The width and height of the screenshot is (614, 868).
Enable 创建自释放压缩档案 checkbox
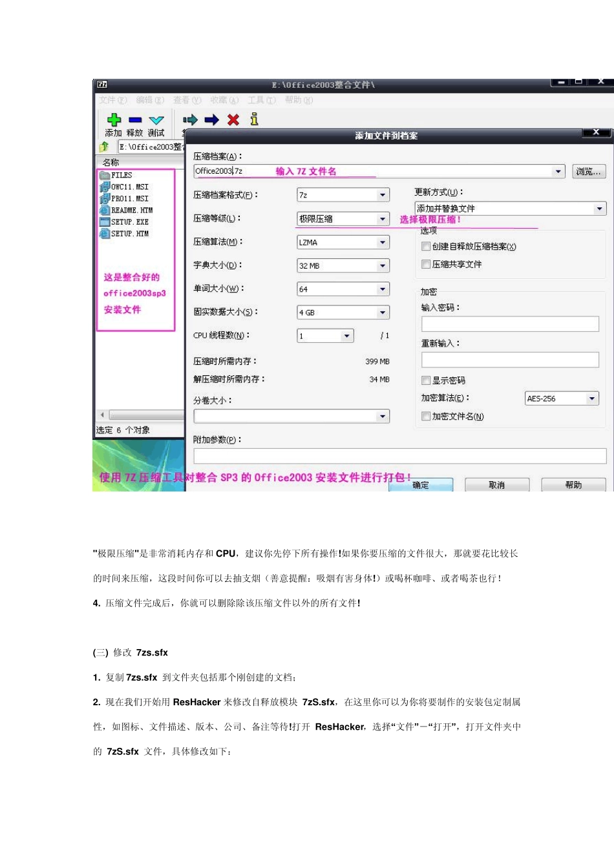426,246
